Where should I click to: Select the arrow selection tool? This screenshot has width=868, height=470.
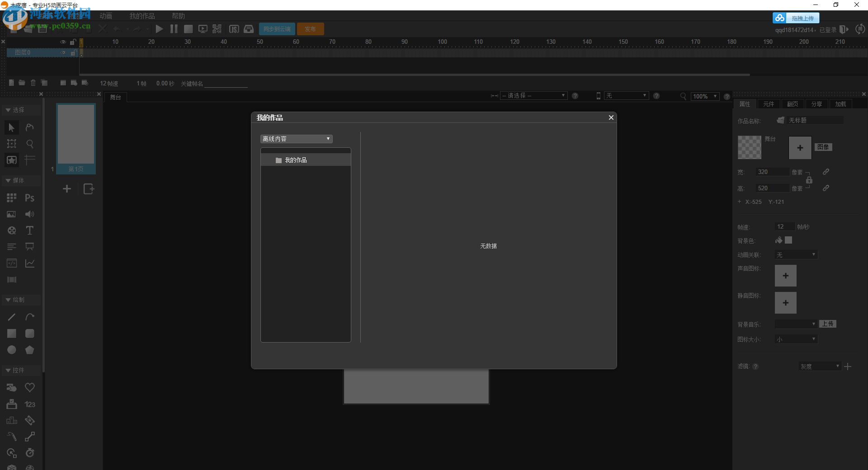[11, 127]
